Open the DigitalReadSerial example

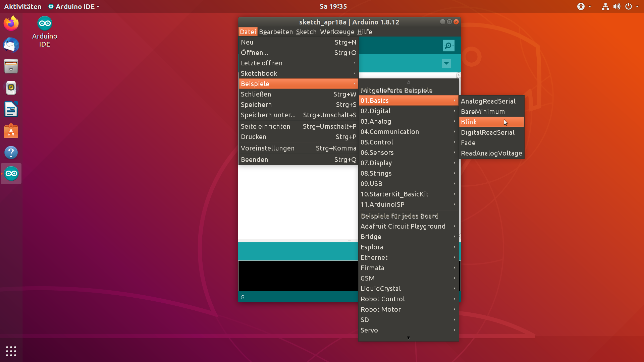tap(491, 132)
